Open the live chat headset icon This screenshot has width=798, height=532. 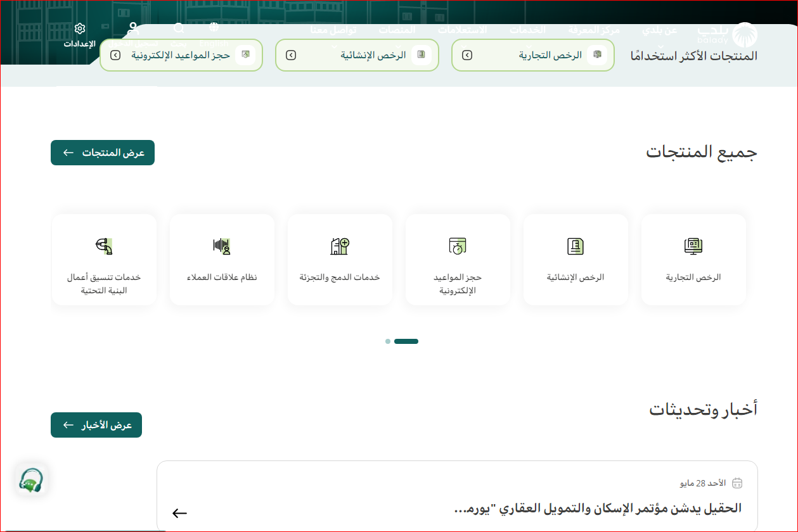pos(30,481)
